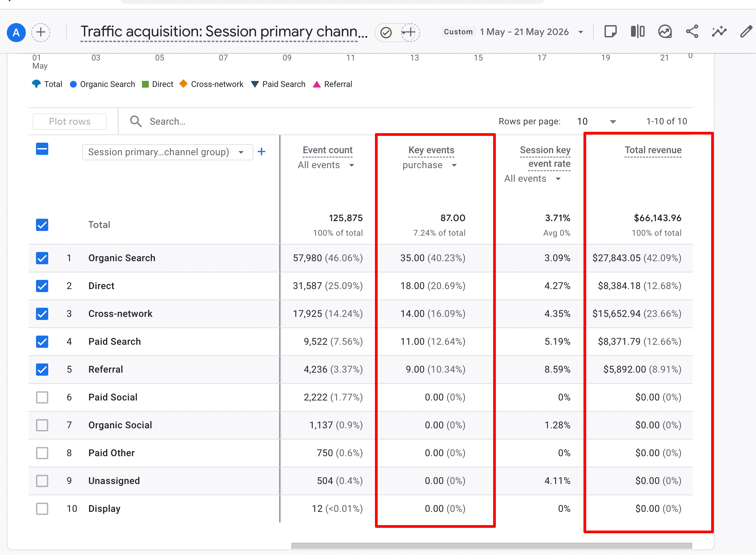Open the green check report status icon

(x=386, y=33)
